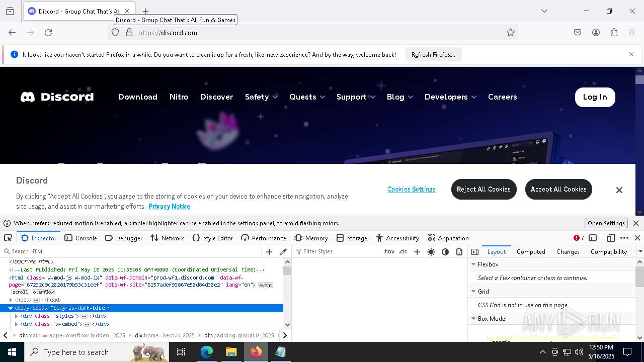Toggle print media simulation (page icon)
This screenshot has height=362, width=644.
pos(459,252)
